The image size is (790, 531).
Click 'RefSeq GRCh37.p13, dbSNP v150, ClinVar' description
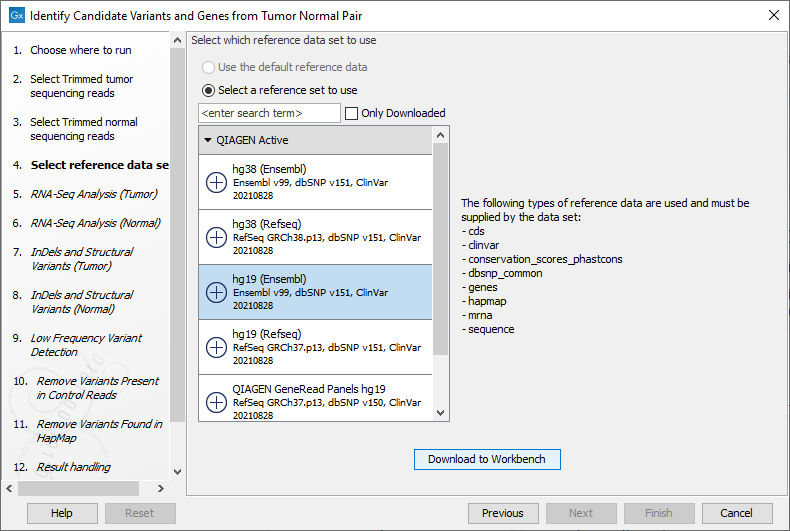click(326, 403)
